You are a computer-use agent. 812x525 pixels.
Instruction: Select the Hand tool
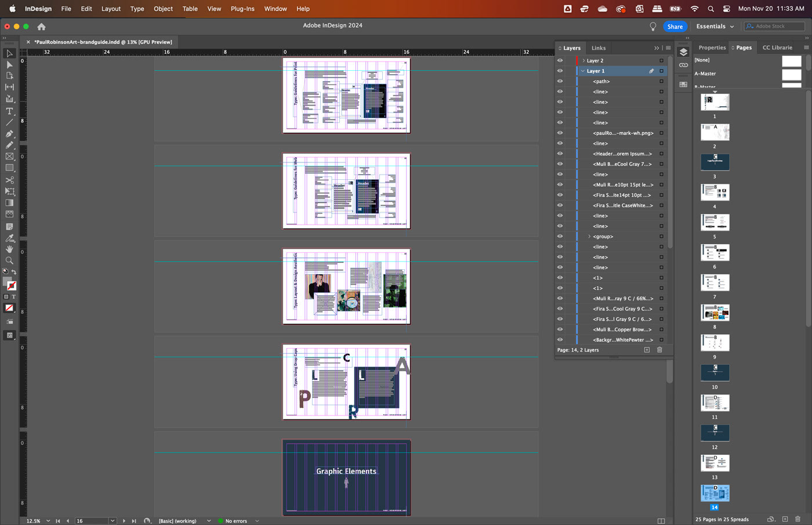point(9,249)
